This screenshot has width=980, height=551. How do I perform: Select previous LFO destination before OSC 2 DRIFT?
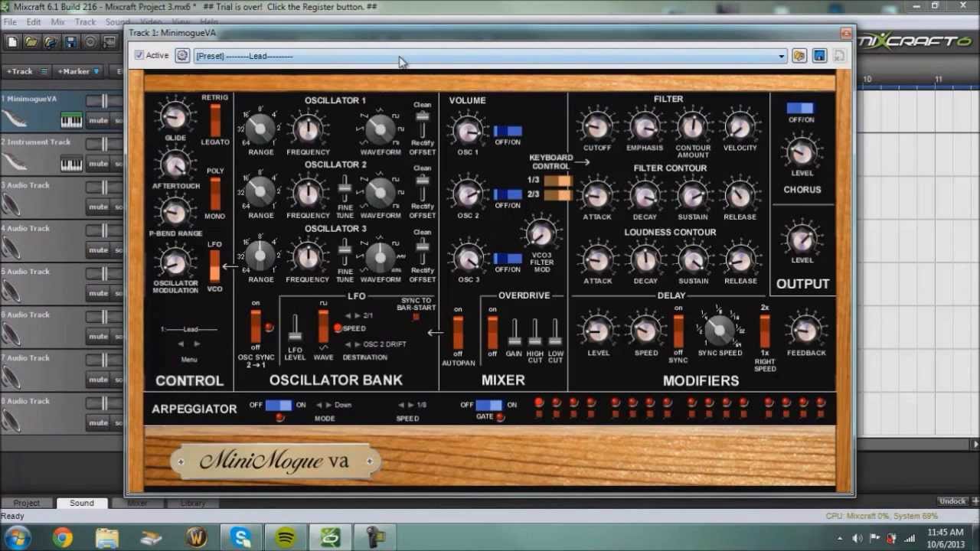(348, 344)
